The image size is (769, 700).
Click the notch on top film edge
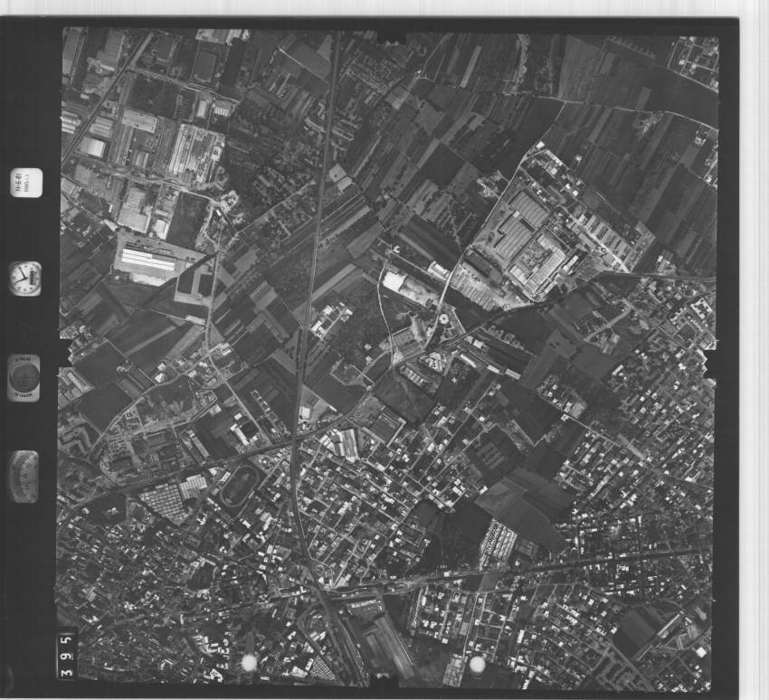pos(392,36)
